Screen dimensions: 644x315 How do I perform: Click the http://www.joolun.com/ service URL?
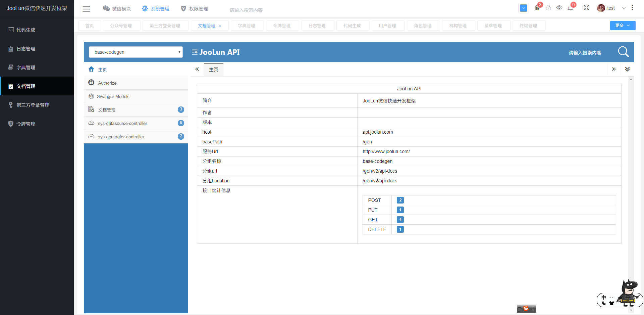click(x=386, y=151)
